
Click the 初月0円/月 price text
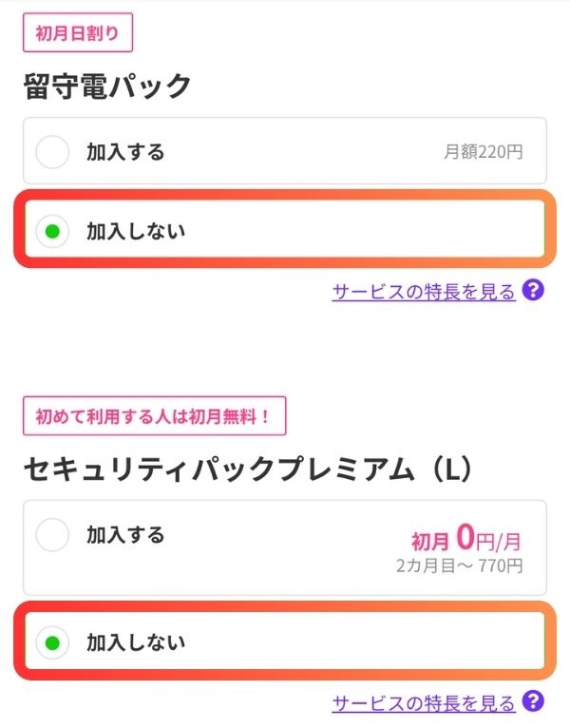(x=466, y=540)
